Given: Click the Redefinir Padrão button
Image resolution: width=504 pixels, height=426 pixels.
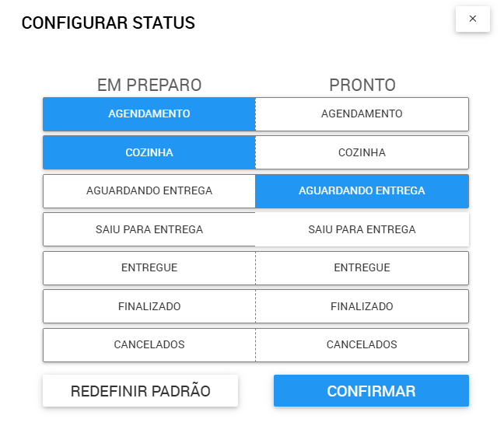Looking at the screenshot, I should [x=140, y=391].
